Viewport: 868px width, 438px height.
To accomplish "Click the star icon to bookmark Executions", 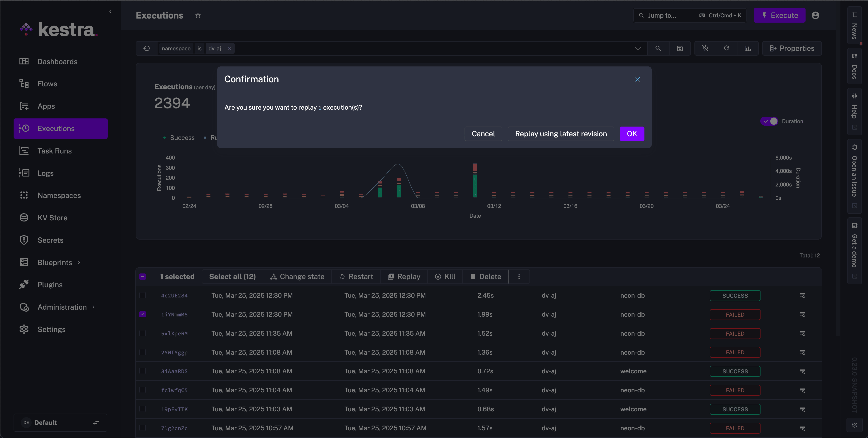I will tap(198, 16).
